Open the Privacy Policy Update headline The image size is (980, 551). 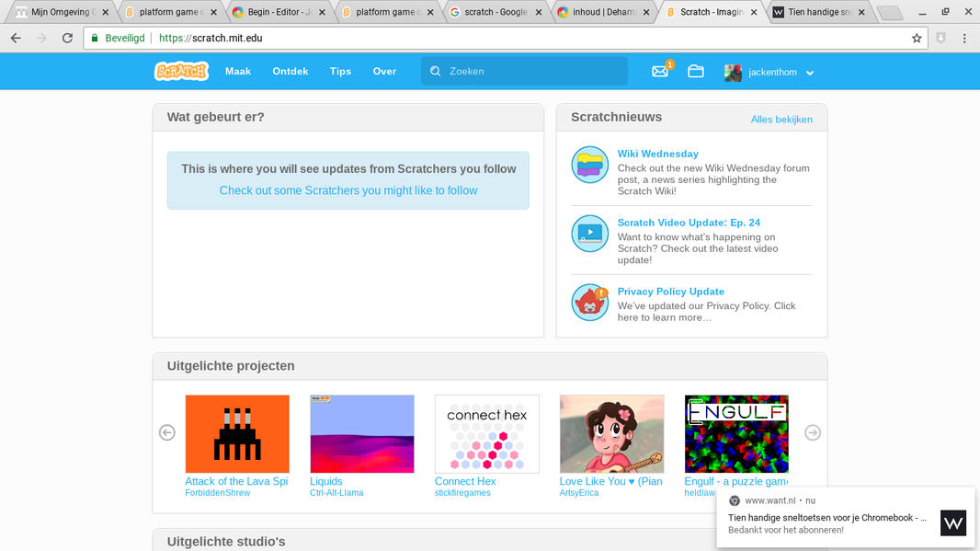click(x=670, y=292)
